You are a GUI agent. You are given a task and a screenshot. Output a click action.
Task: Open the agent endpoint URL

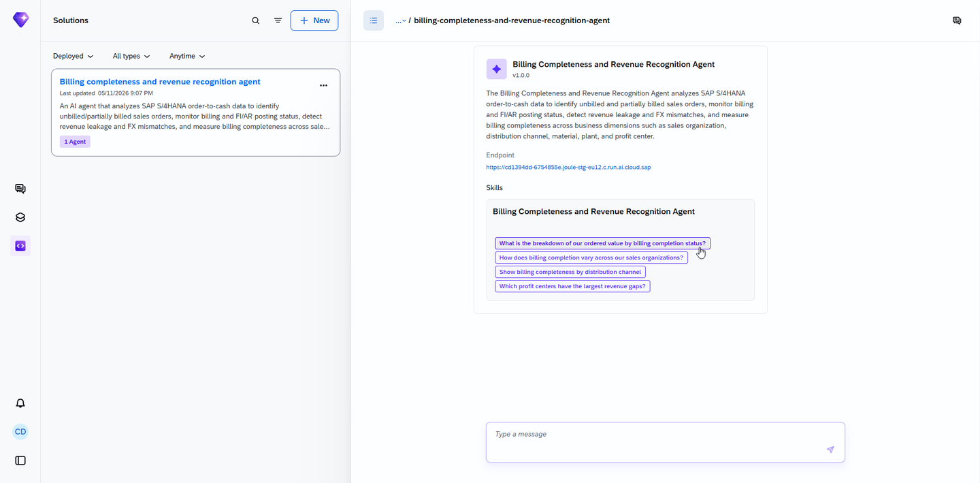click(x=568, y=167)
